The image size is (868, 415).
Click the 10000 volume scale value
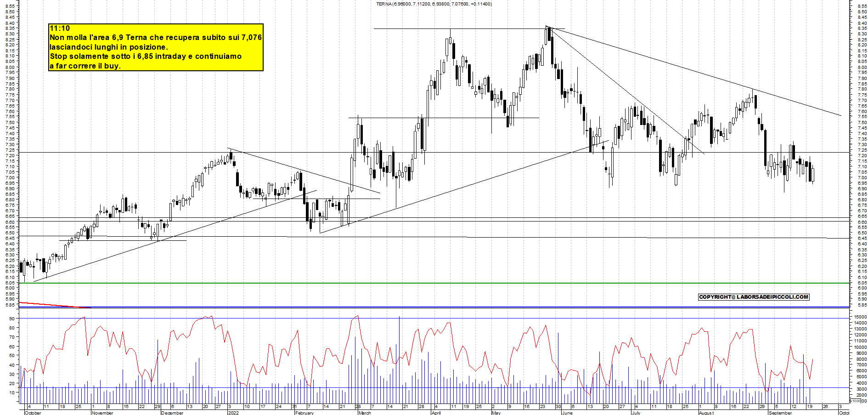[860, 347]
